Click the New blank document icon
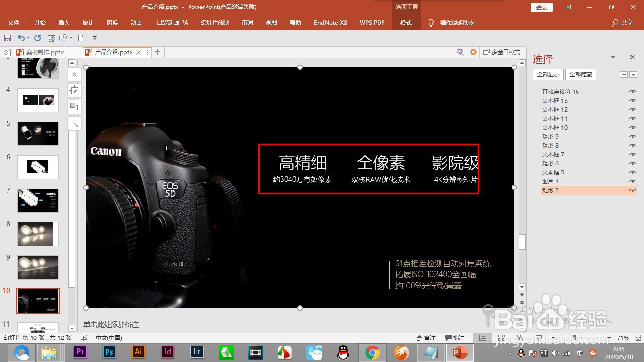 pos(81,38)
